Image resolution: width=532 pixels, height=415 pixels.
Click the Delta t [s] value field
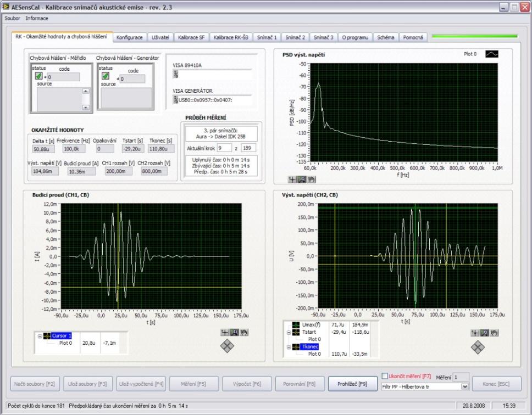44,149
